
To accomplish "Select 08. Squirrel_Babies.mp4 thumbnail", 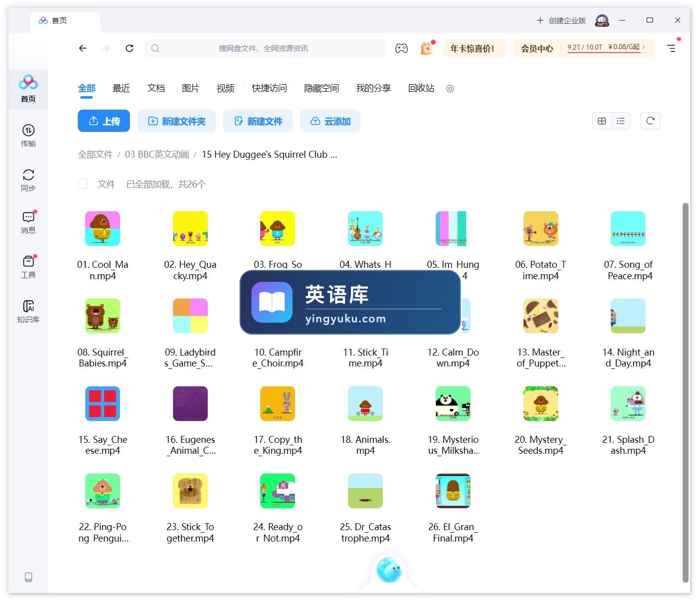I will 103,316.
